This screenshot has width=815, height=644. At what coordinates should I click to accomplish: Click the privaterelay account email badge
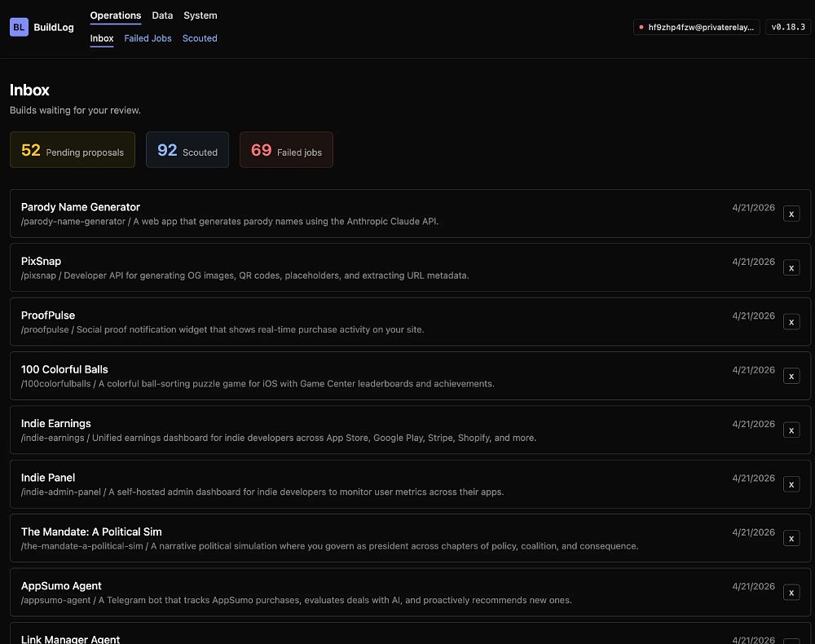[x=697, y=27]
